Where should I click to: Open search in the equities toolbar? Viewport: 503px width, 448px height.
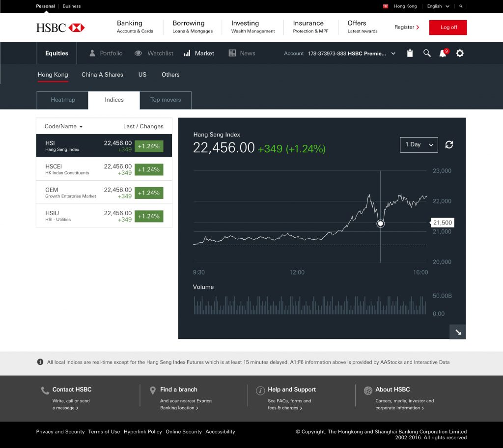[427, 53]
